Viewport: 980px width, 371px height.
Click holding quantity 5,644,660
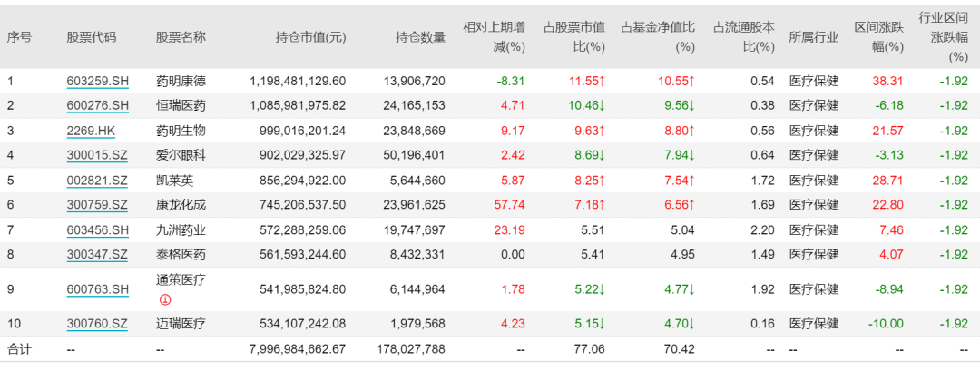(416, 181)
